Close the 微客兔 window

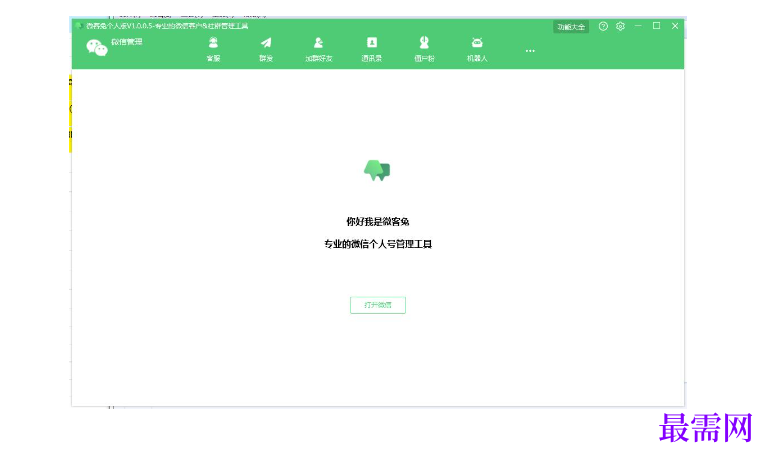[x=675, y=26]
